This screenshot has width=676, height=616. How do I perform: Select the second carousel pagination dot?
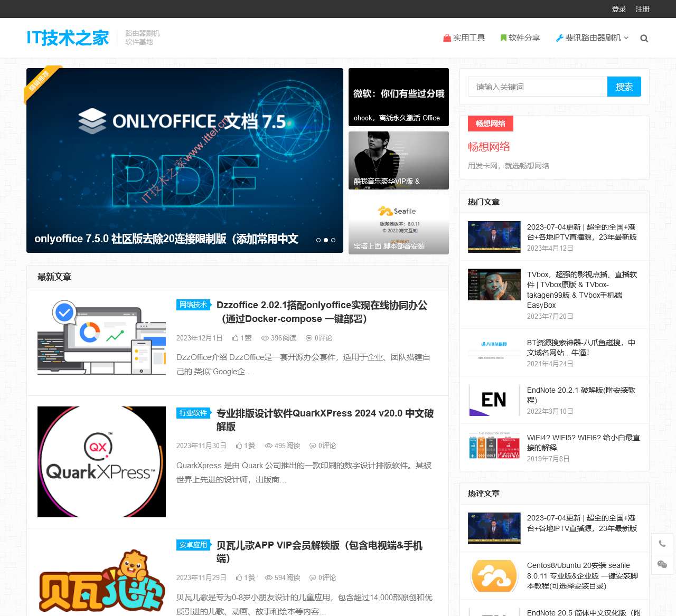coord(326,240)
